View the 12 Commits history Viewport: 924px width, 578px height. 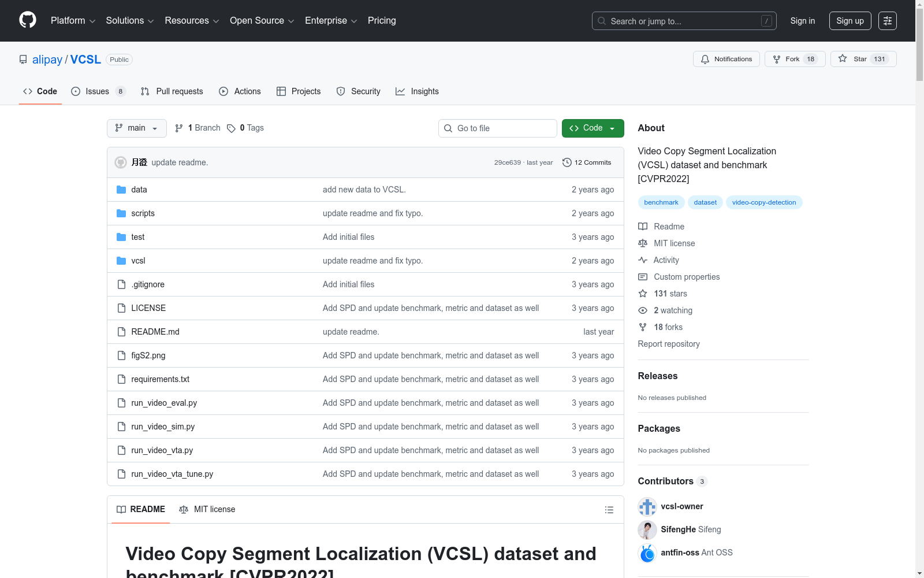click(587, 162)
